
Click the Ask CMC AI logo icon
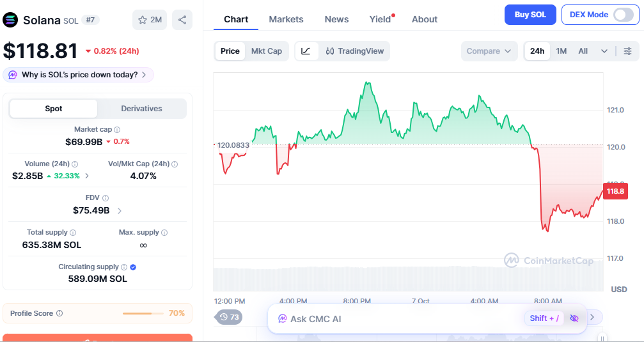point(282,318)
